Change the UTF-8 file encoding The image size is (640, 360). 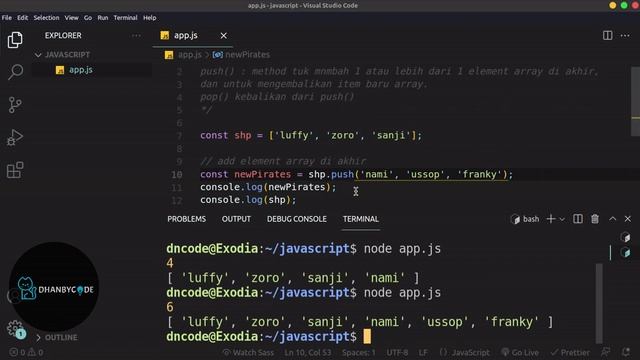[x=397, y=352]
